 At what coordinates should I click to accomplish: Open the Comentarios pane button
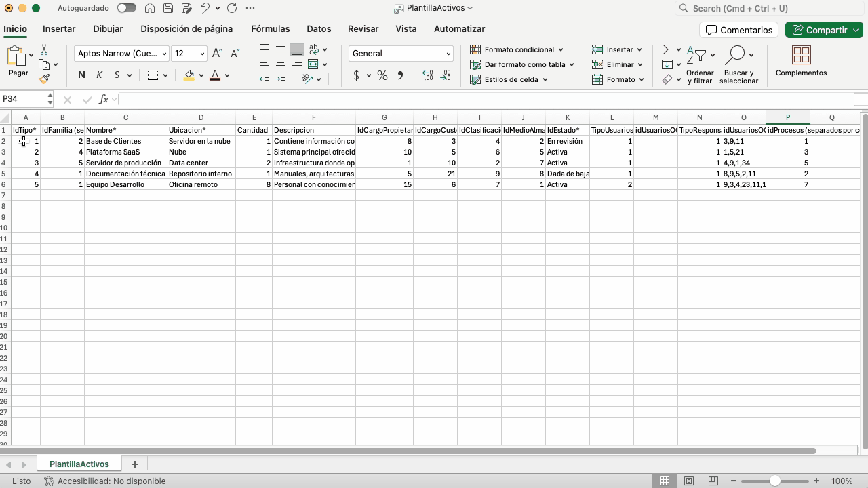[x=738, y=30]
